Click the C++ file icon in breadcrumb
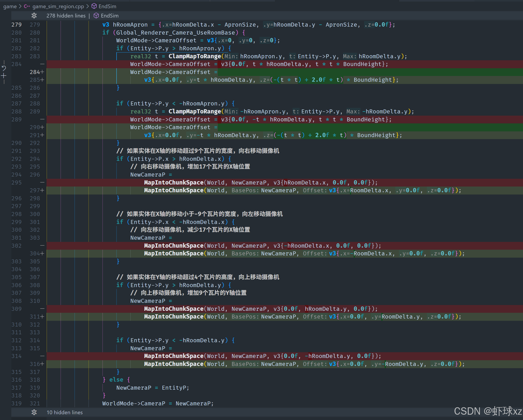The width and height of the screenshot is (523, 420). click(x=27, y=6)
